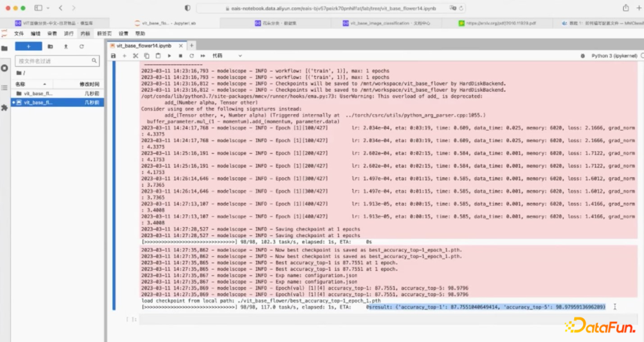Select the highlighted vit_base_fl... notebook file row

click(x=57, y=102)
